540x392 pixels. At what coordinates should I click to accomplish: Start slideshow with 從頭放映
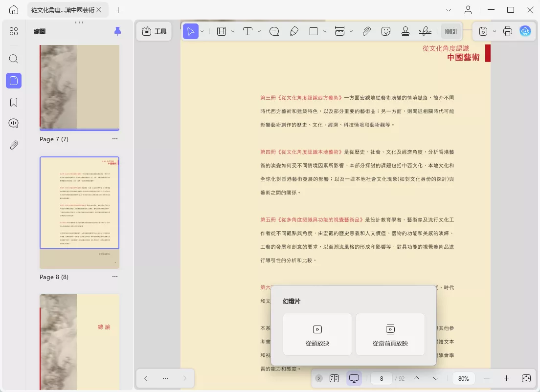317,334
